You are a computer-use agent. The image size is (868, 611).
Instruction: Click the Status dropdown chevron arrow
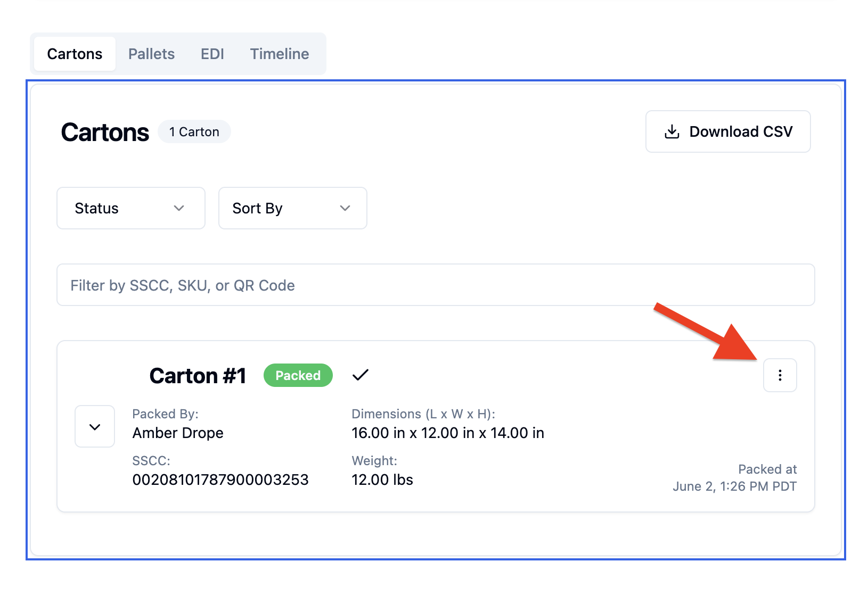(179, 208)
